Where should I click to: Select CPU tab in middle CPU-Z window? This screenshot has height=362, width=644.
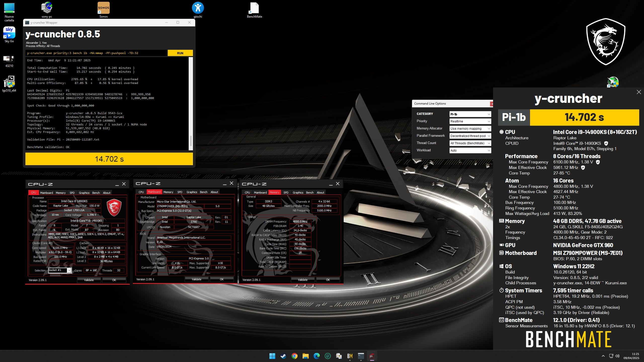click(x=141, y=192)
